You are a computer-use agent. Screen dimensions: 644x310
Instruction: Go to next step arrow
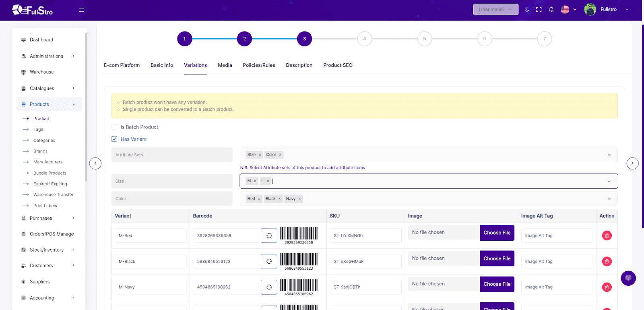632,163
